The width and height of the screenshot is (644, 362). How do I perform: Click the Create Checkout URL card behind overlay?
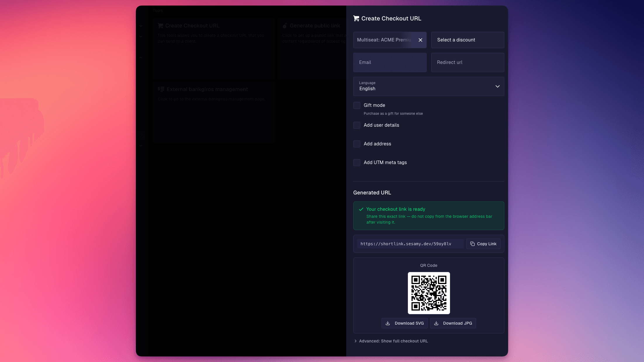(214, 48)
